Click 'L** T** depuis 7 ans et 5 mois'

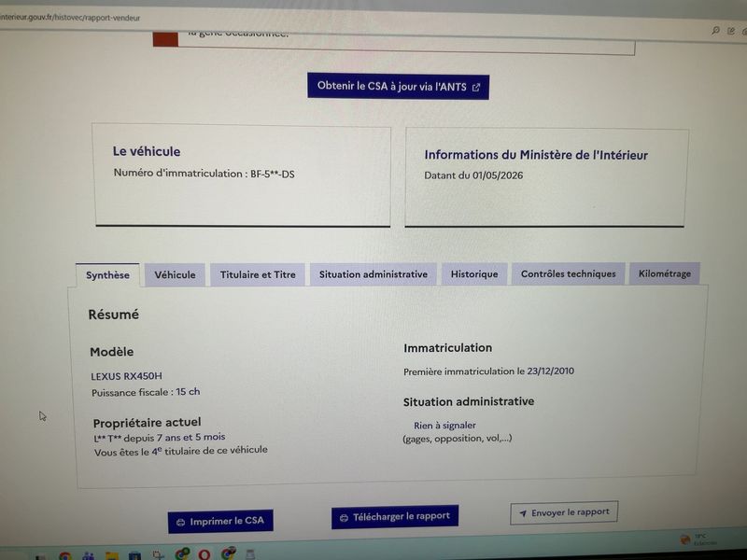160,437
